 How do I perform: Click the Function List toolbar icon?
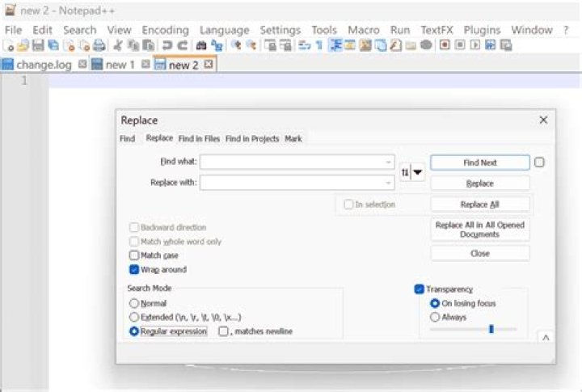click(x=395, y=45)
